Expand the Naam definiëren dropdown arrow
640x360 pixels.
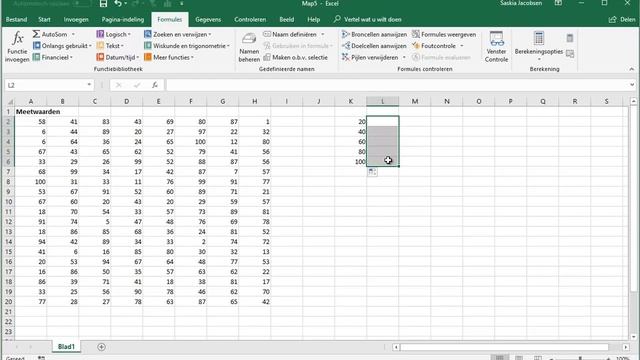322,34
